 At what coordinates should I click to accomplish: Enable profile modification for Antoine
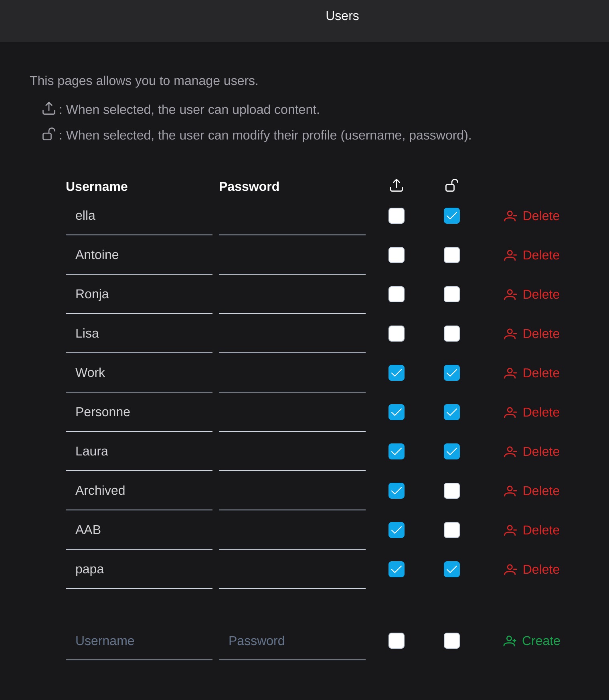coord(451,255)
